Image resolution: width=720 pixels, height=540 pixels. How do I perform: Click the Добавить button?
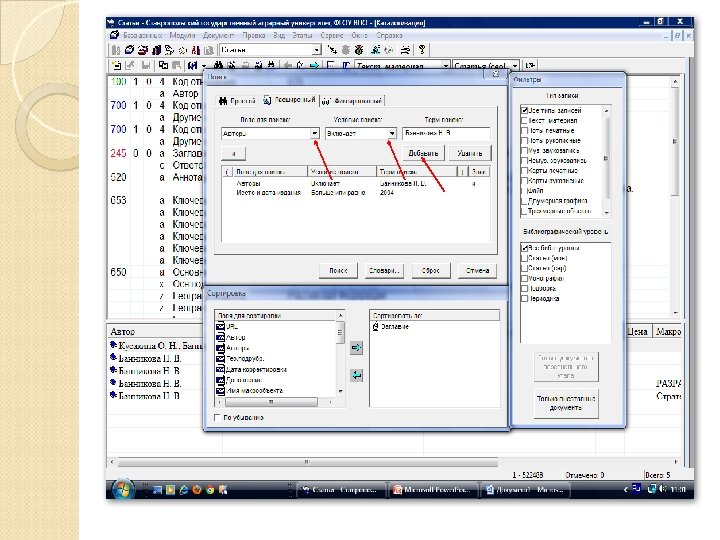(x=423, y=153)
